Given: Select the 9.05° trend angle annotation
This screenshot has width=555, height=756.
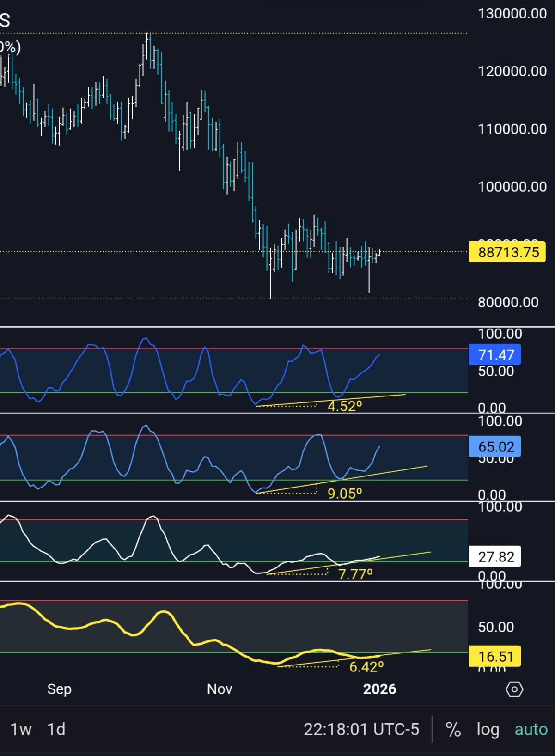Looking at the screenshot, I should point(345,494).
